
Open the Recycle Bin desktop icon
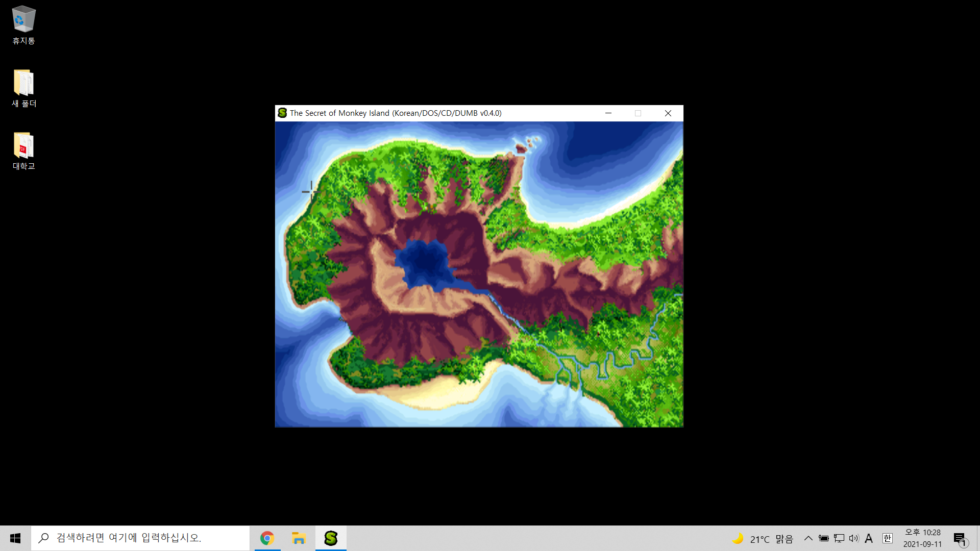click(x=23, y=25)
